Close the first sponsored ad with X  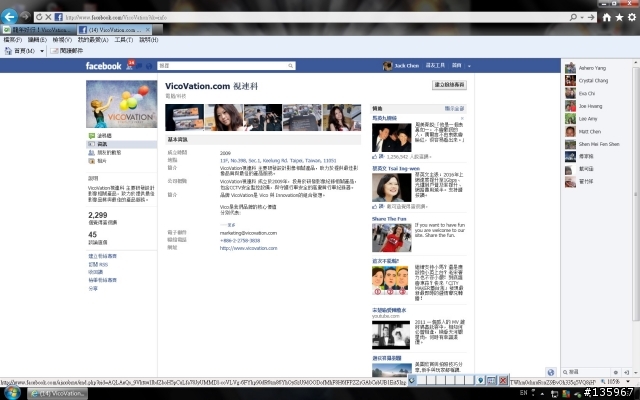click(462, 118)
